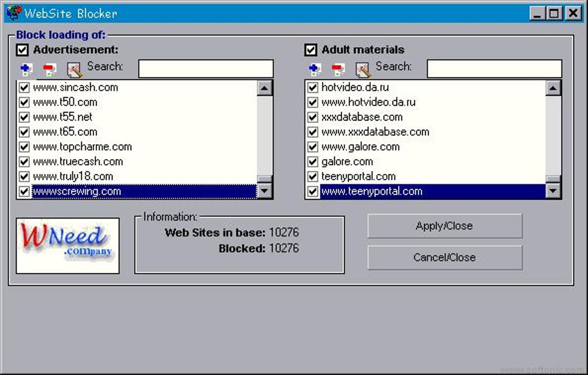Image resolution: width=588 pixels, height=375 pixels.
Task: Minimize the WebSite Blocker window
Action: [x=537, y=13]
